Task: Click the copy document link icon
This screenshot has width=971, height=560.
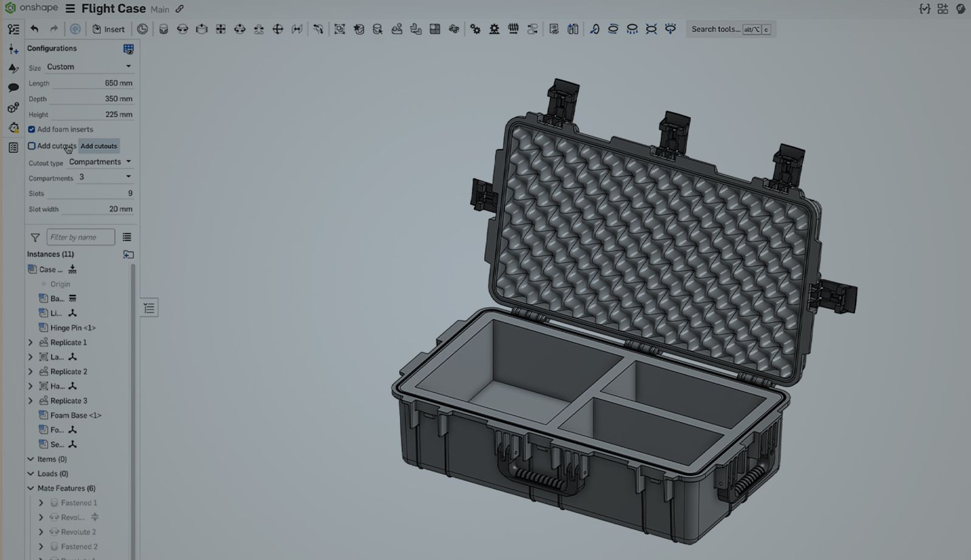Action: pyautogui.click(x=180, y=9)
